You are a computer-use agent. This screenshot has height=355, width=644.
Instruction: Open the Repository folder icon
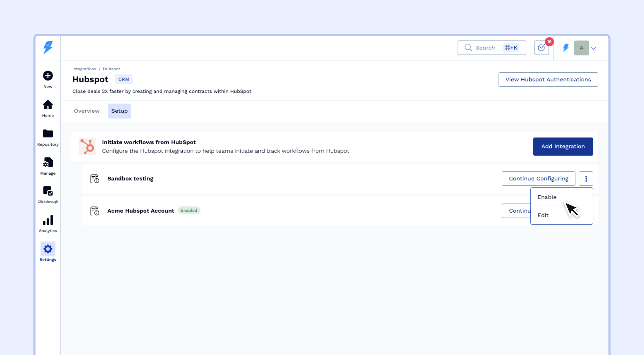click(48, 134)
